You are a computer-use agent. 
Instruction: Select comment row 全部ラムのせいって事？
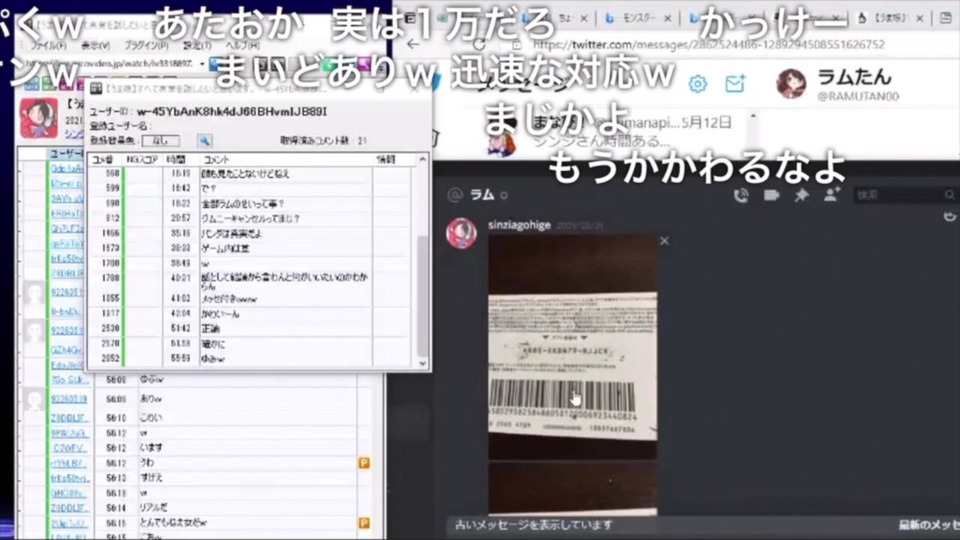pyautogui.click(x=251, y=203)
